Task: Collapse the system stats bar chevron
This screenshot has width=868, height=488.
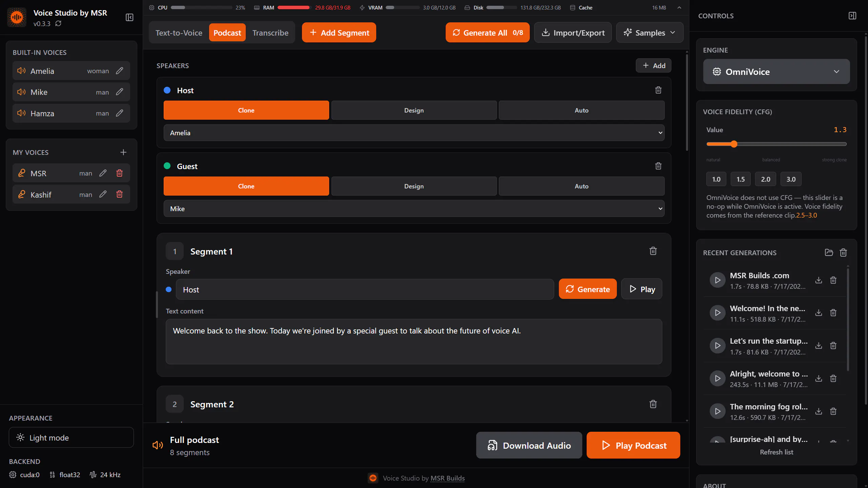Action: click(x=679, y=7)
